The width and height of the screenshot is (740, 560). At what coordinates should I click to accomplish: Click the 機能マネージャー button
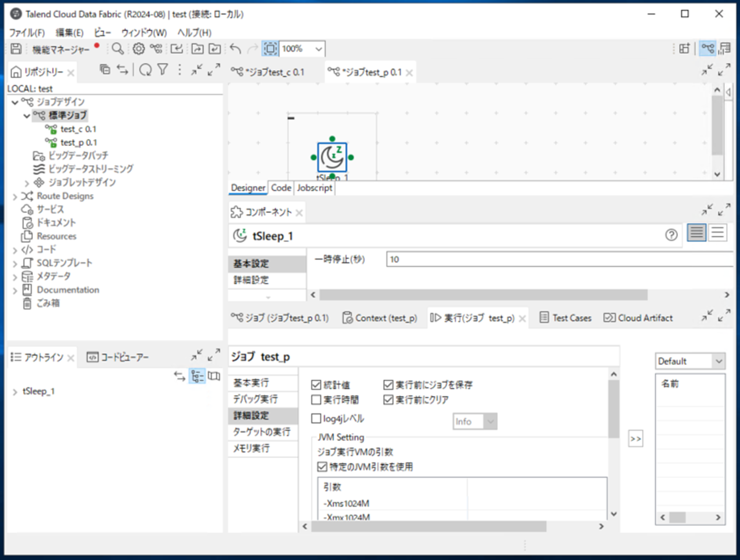click(x=61, y=50)
